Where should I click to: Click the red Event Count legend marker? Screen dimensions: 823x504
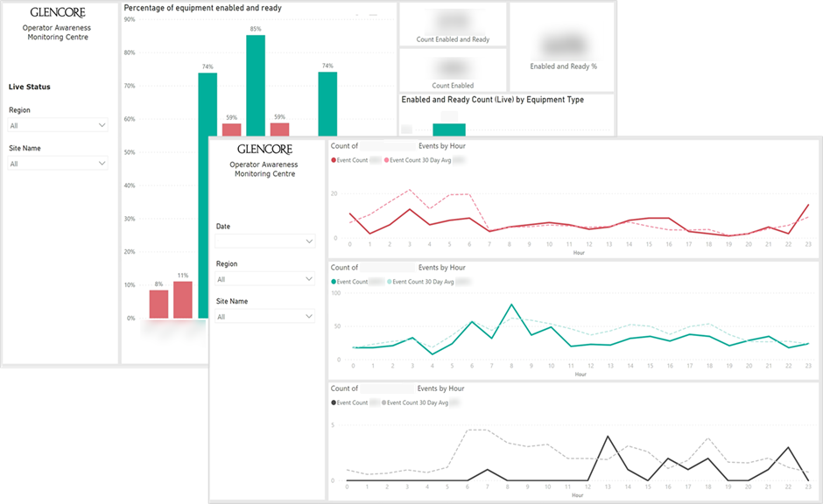point(334,160)
